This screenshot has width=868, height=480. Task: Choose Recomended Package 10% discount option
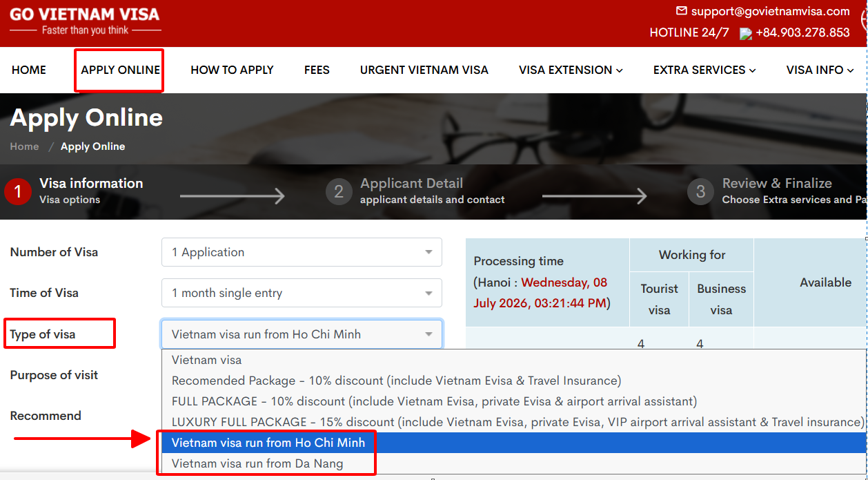click(x=514, y=381)
